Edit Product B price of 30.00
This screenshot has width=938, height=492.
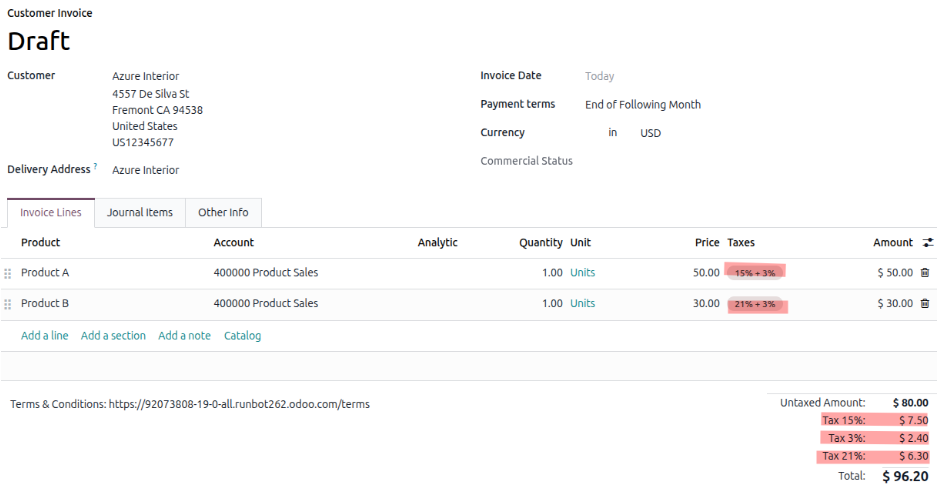(706, 303)
